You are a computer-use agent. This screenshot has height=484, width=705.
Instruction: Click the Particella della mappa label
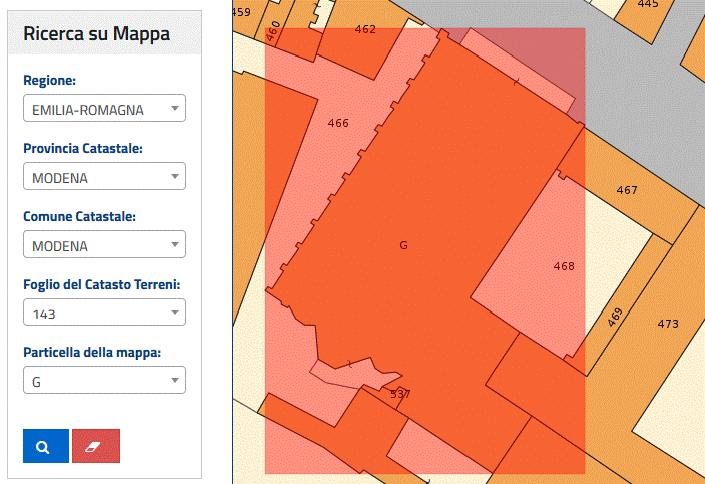[x=92, y=352]
